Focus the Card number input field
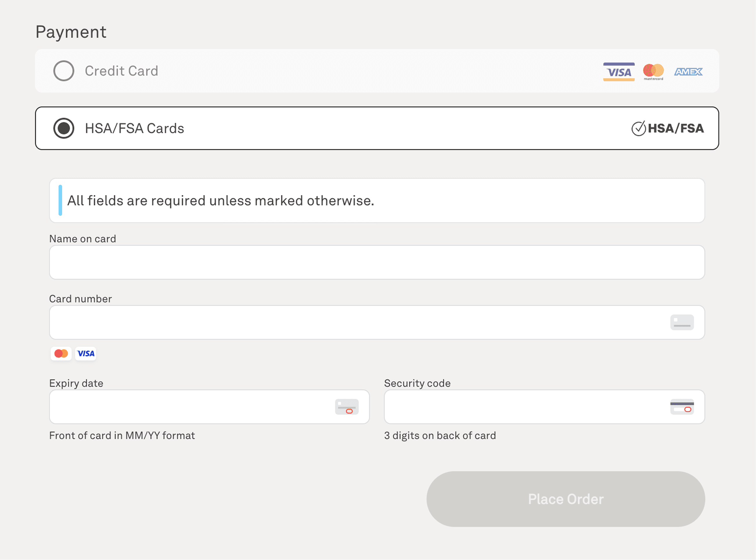 click(x=356, y=322)
